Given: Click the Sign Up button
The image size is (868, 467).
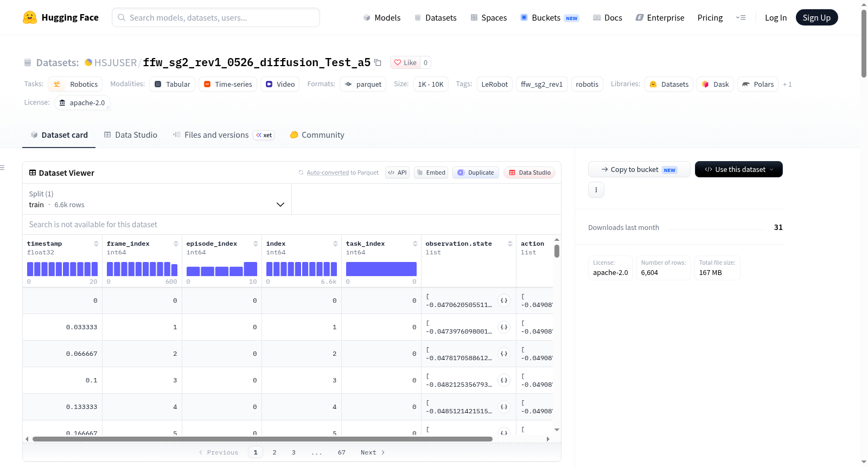Looking at the screenshot, I should click(816, 17).
